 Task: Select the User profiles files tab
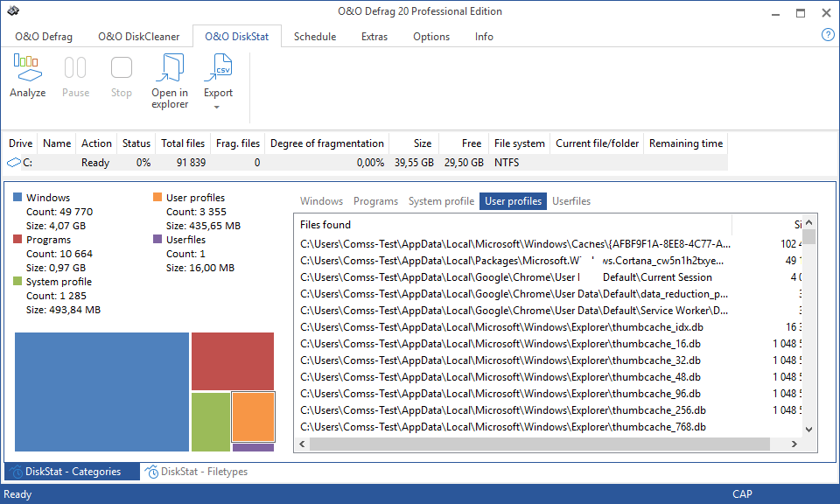point(514,201)
